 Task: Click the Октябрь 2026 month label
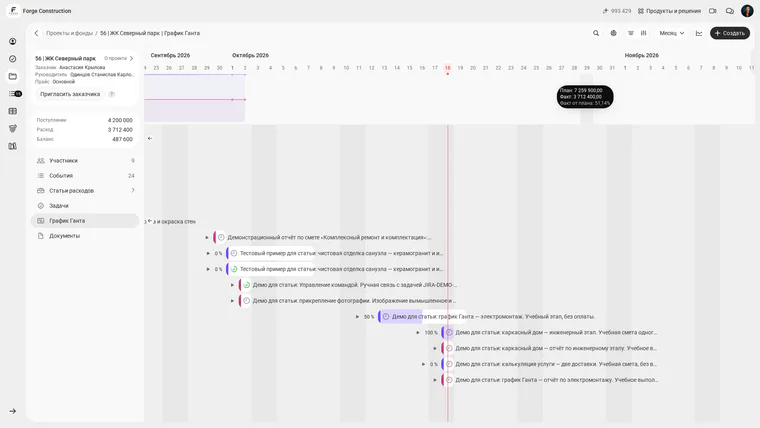coord(250,55)
